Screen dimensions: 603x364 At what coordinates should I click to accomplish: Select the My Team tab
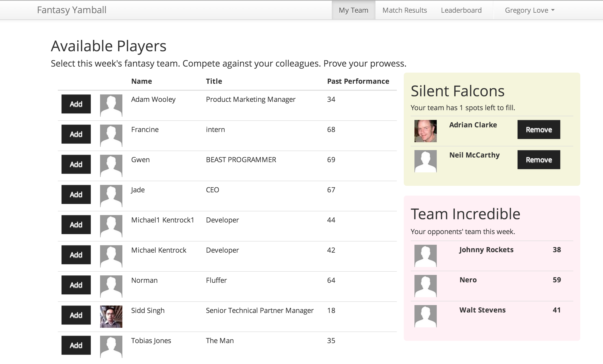[353, 10]
